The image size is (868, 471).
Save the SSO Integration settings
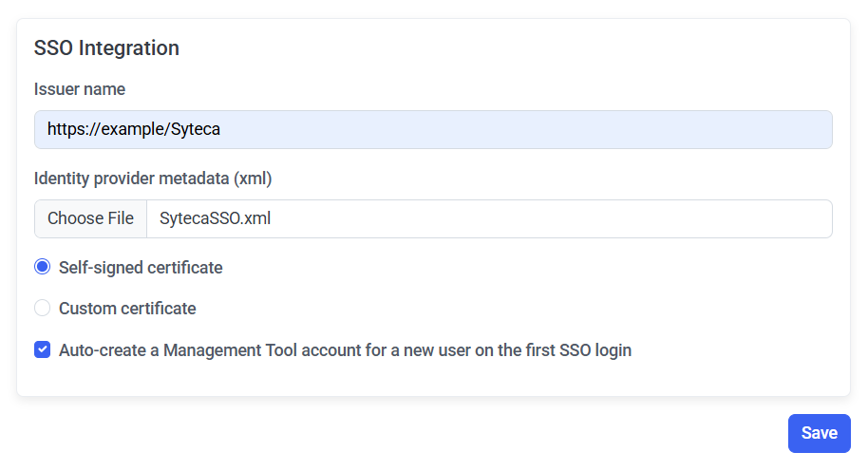click(x=819, y=433)
